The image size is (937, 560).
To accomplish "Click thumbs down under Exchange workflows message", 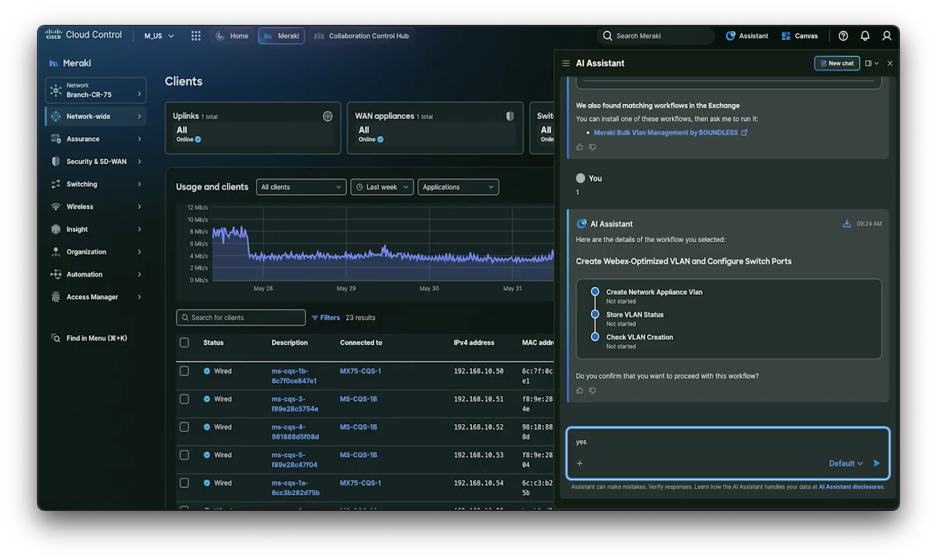I will tap(592, 147).
